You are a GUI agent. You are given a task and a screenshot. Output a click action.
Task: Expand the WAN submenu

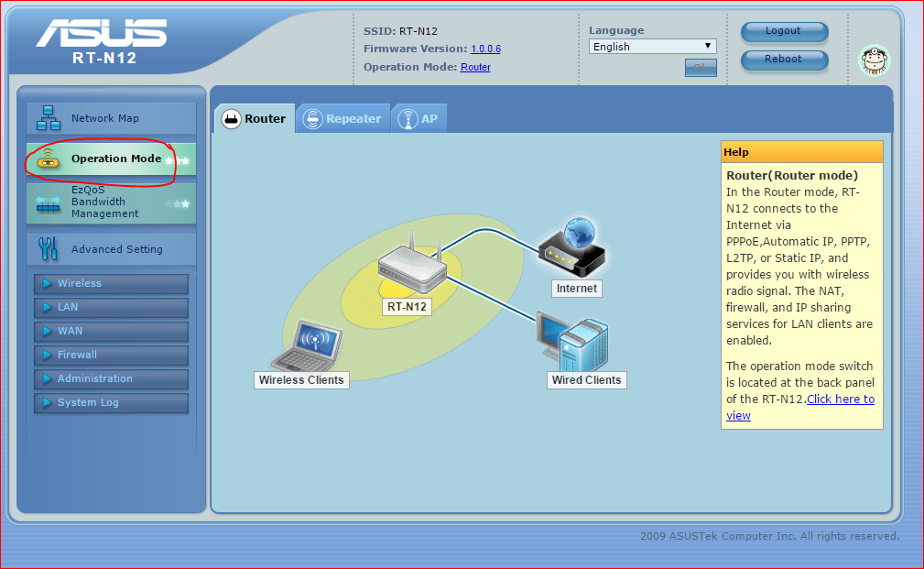coord(112,332)
